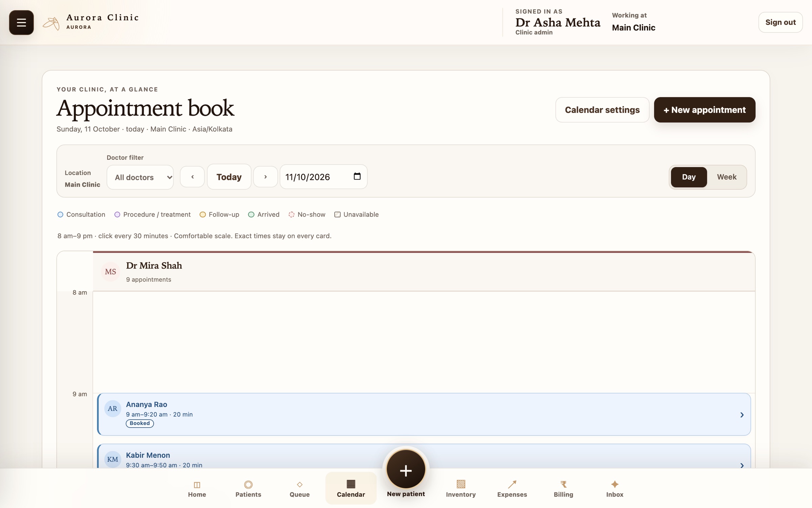
Task: Click the MS avatar for Dr Mira Shah
Action: (x=111, y=272)
